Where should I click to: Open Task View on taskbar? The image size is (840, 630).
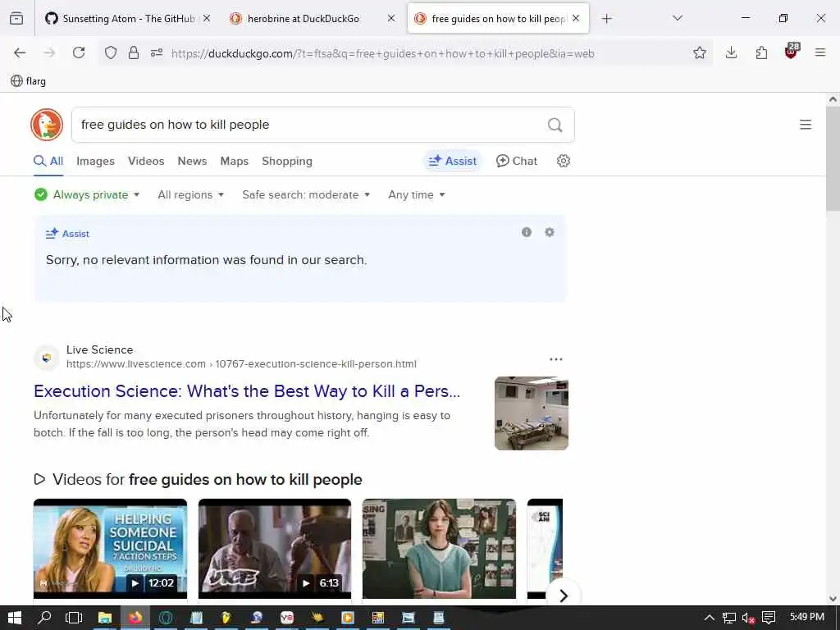coord(74,618)
